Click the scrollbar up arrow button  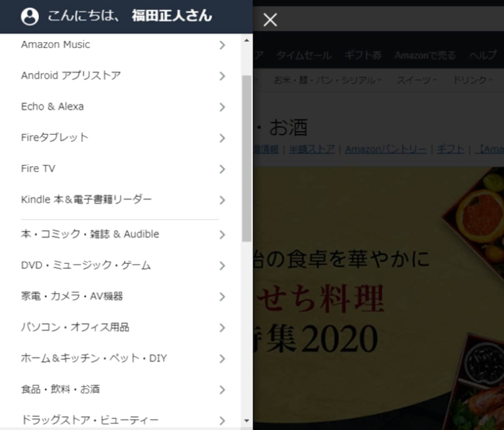point(247,40)
